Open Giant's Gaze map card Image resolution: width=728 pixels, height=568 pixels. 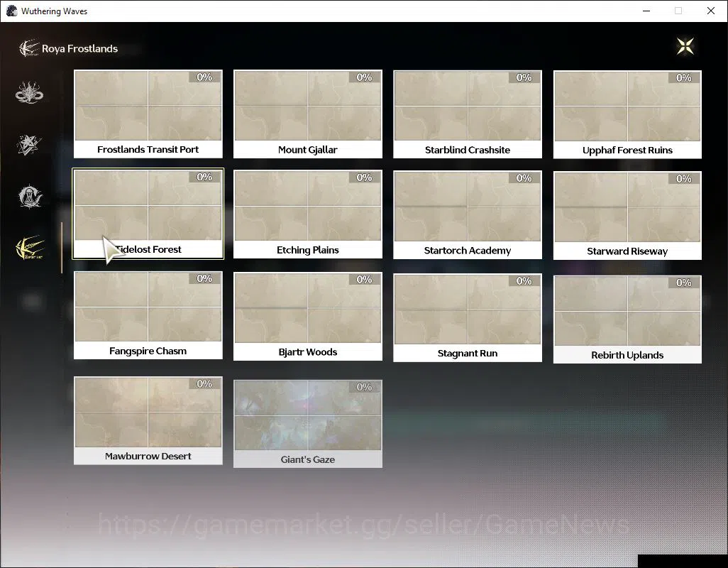coord(308,424)
